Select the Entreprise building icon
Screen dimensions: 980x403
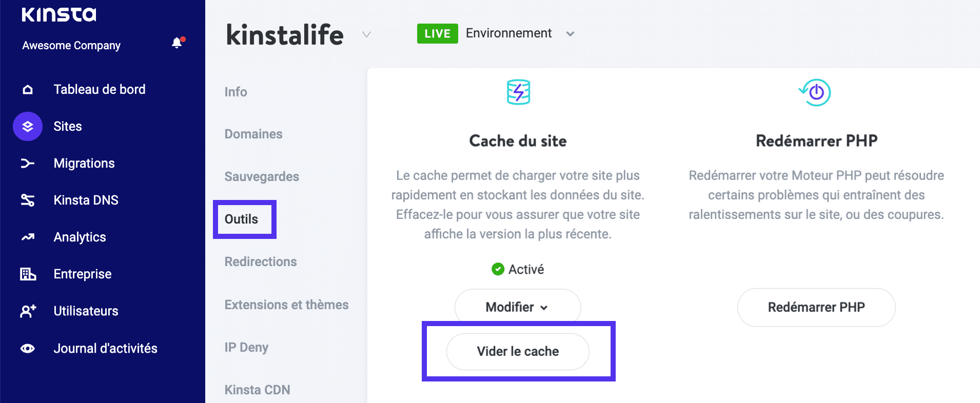[27, 274]
